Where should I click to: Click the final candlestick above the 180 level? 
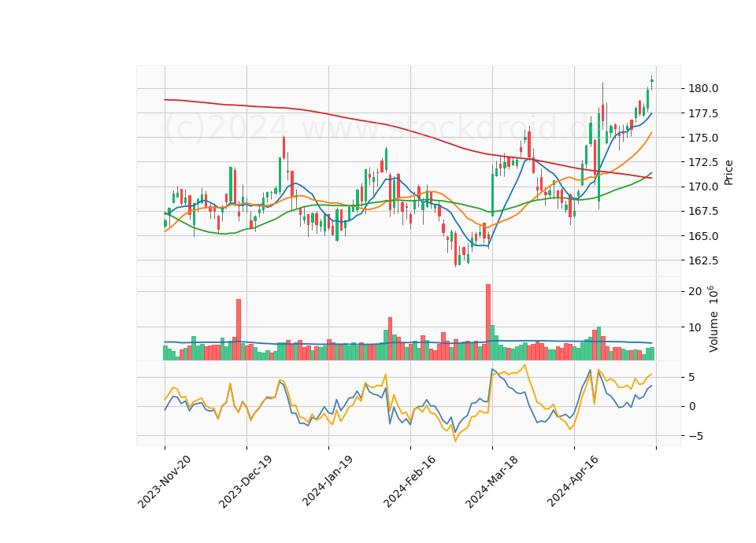(652, 82)
